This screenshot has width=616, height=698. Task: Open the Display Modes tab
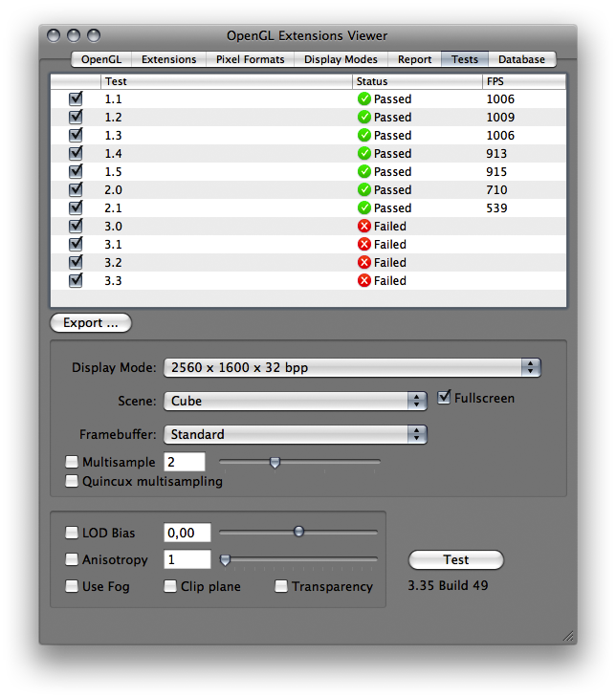point(341,59)
